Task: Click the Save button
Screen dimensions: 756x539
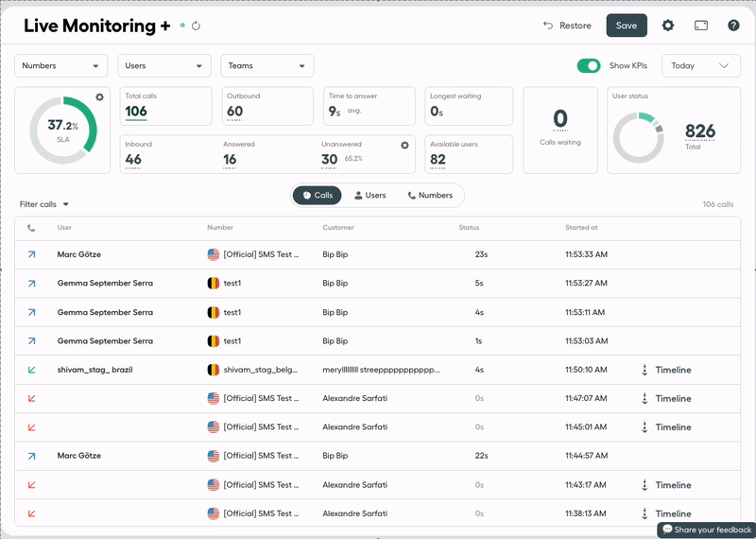Action: click(627, 26)
